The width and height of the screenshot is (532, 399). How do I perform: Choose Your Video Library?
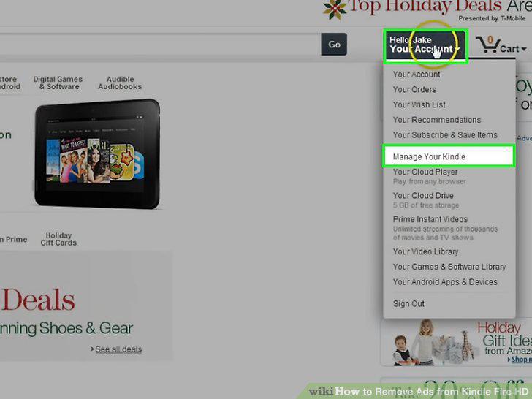(x=425, y=251)
